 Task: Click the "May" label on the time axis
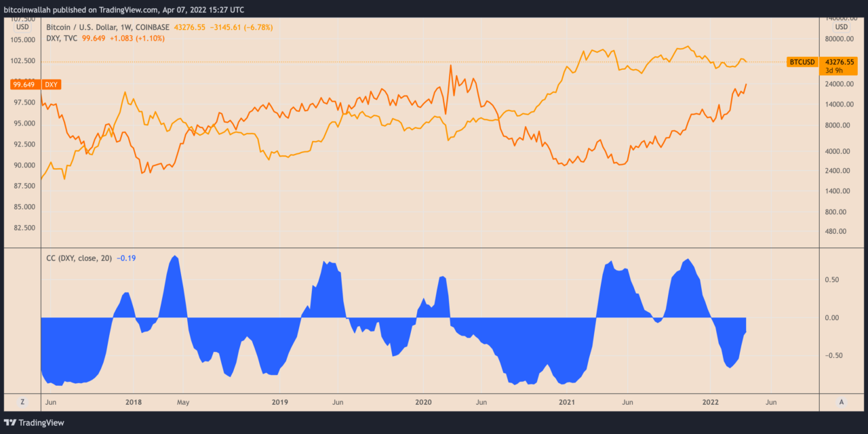coord(182,401)
